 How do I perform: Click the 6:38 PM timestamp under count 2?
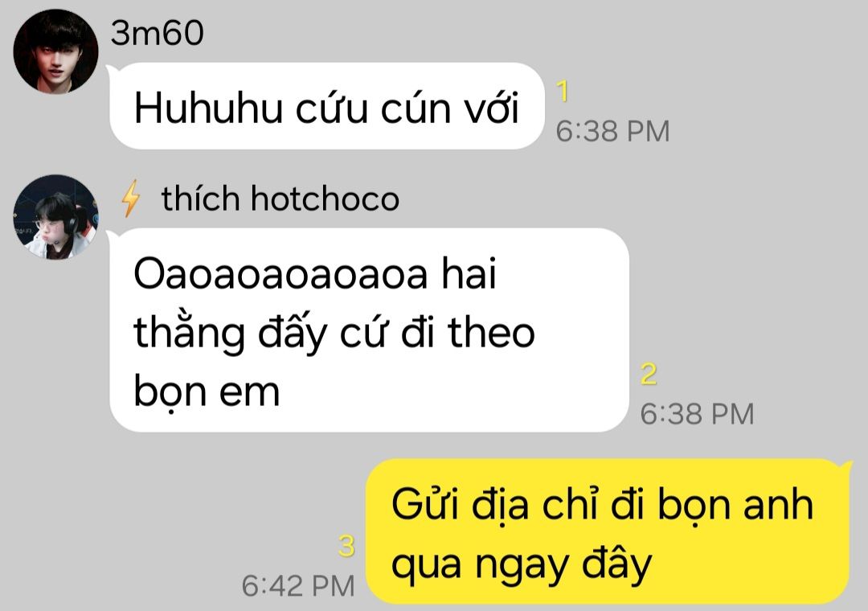point(697,414)
